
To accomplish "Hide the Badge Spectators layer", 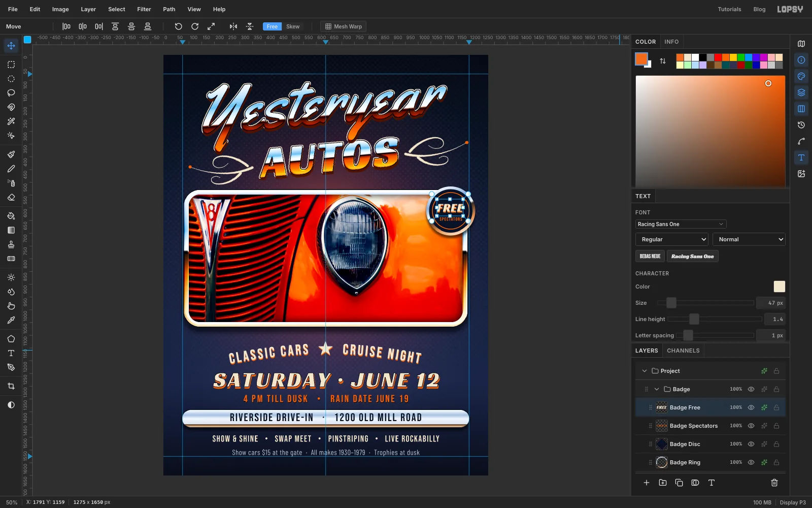I will pos(751,426).
